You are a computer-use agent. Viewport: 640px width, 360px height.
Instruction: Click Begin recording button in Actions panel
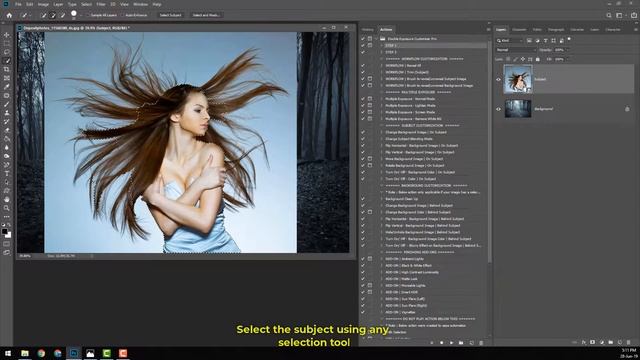coord(442,343)
